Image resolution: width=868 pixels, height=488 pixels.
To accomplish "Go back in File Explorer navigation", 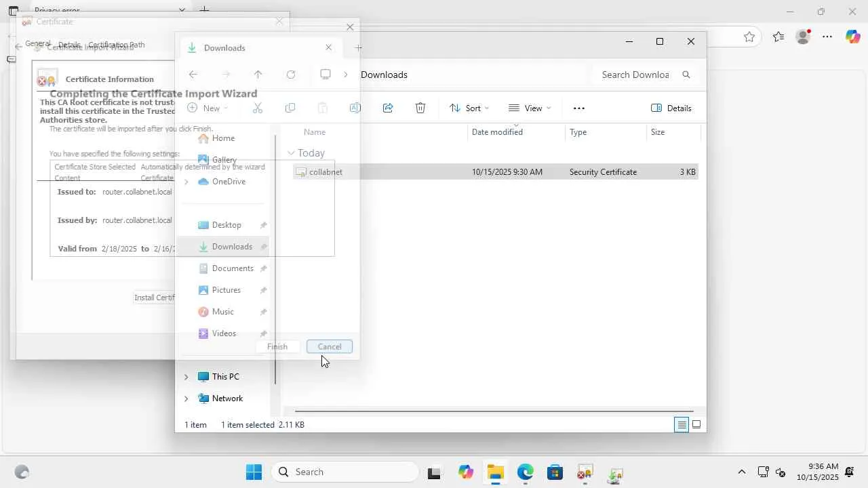I will click(x=193, y=75).
